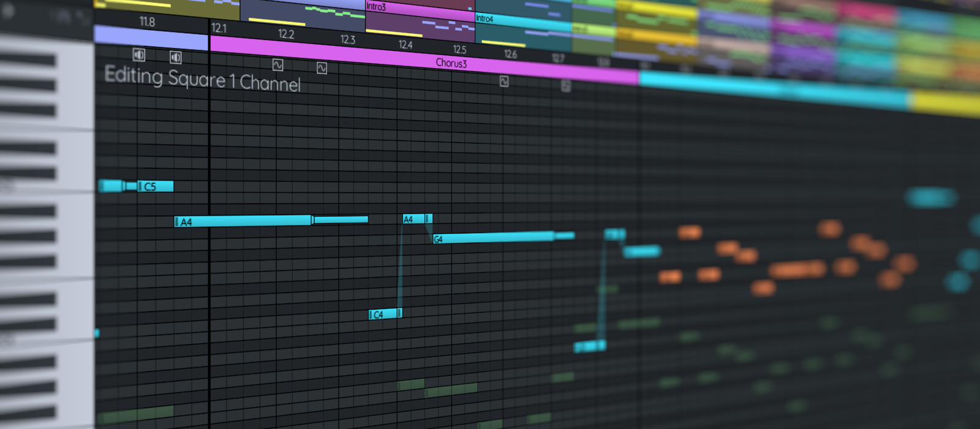This screenshot has width=980, height=429.
Task: Click the waveform icon below the Chorus3 label
Action: pos(503,81)
